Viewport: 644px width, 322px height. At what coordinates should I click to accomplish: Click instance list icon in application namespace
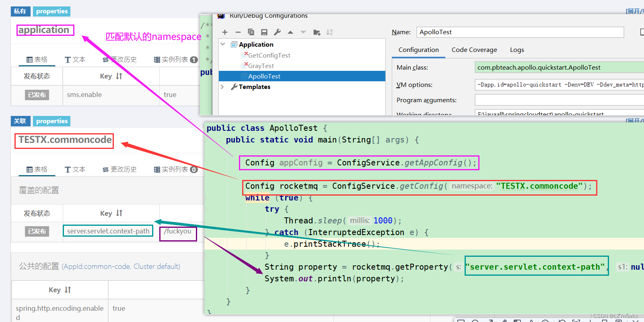pyautogui.click(x=157, y=60)
